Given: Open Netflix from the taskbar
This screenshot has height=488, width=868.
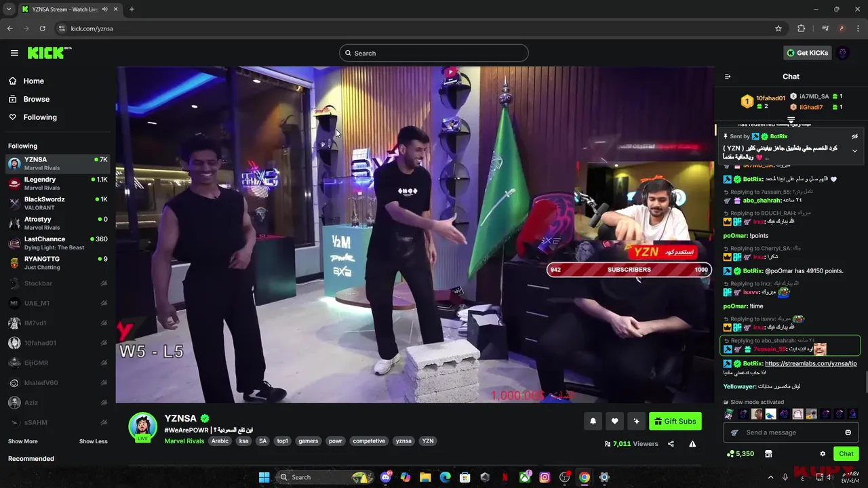Looking at the screenshot, I should pos(505,477).
